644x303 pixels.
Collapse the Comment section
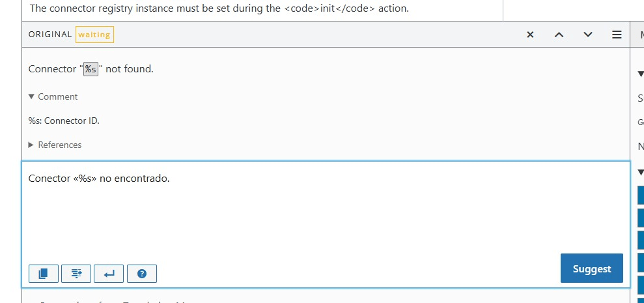coord(33,96)
